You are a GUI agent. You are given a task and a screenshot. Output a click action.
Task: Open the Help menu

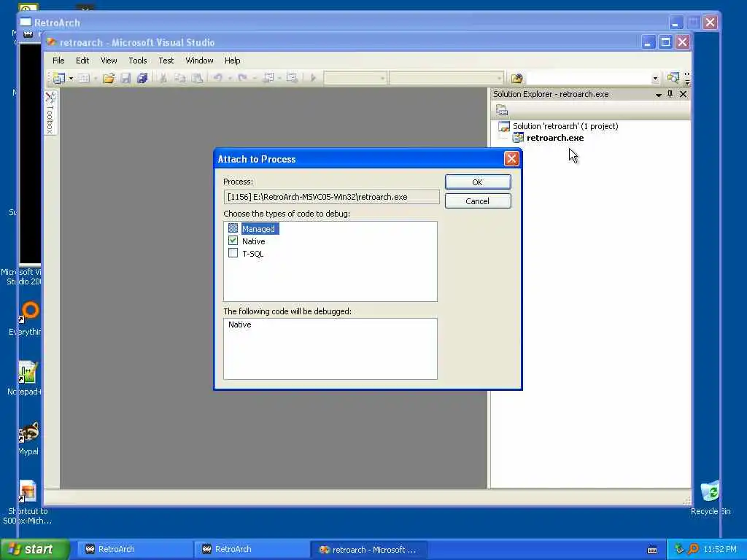click(x=232, y=61)
